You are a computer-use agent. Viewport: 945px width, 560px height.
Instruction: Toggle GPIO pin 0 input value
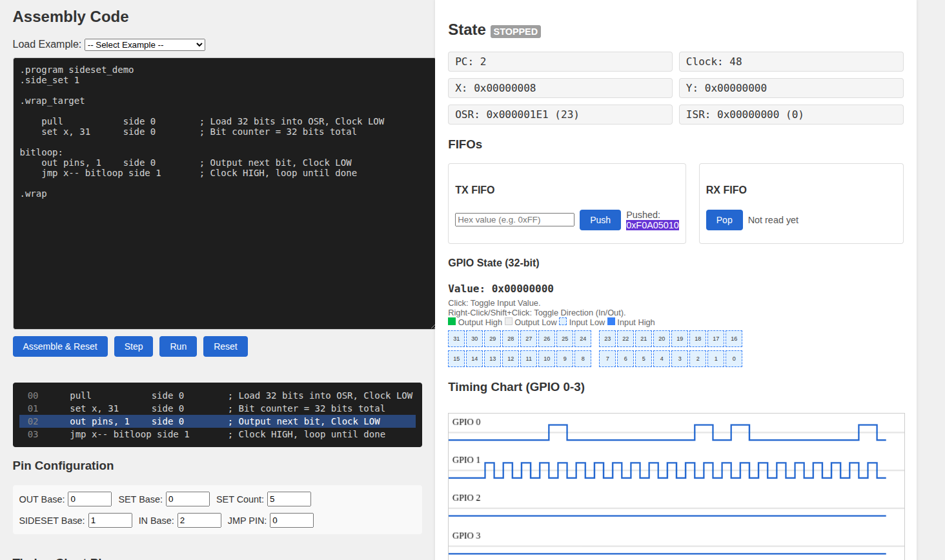coord(733,359)
